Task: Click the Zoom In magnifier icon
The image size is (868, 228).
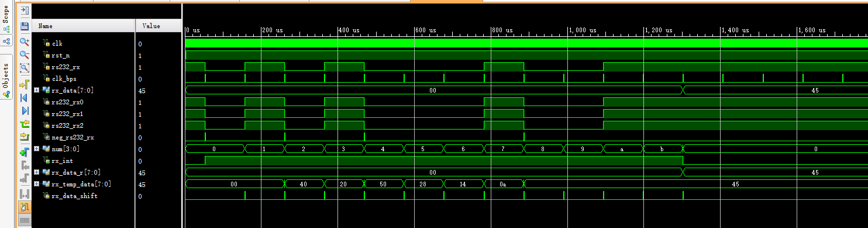Action: pos(25,42)
